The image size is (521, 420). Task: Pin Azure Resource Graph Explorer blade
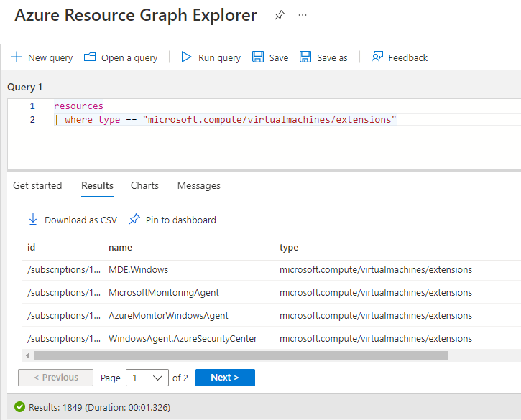(x=280, y=15)
